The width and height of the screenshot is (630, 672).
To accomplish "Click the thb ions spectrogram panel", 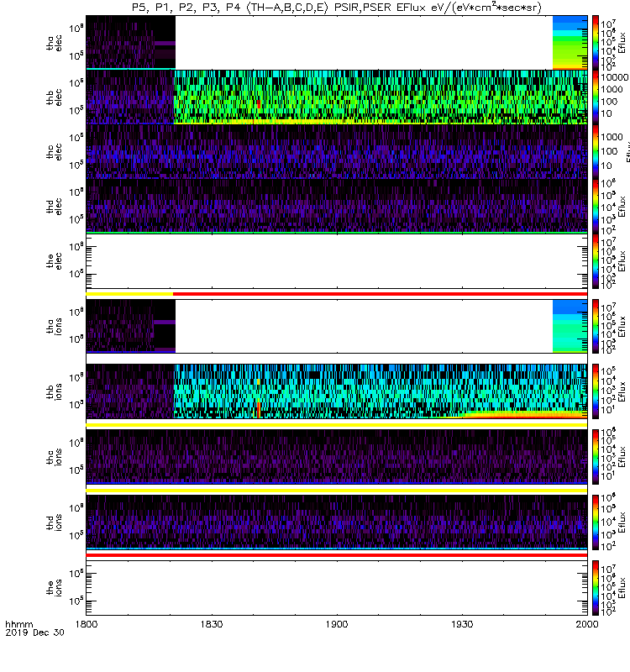I will click(337, 391).
